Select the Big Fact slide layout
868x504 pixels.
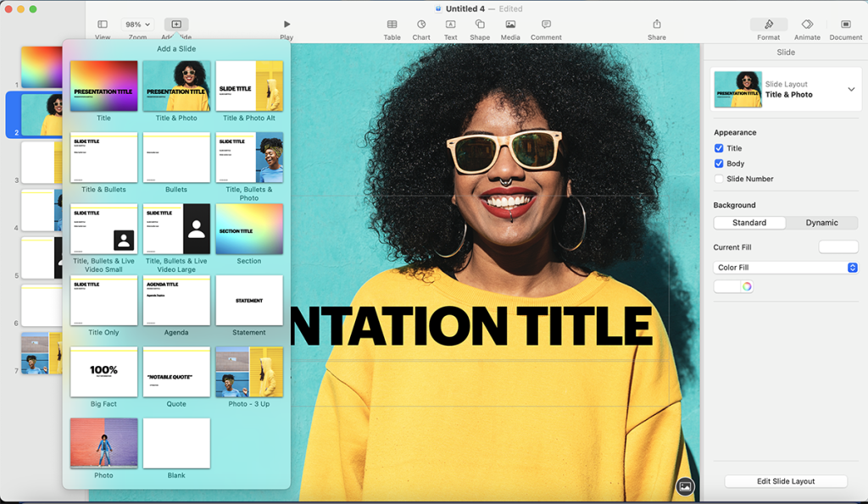coord(103,372)
